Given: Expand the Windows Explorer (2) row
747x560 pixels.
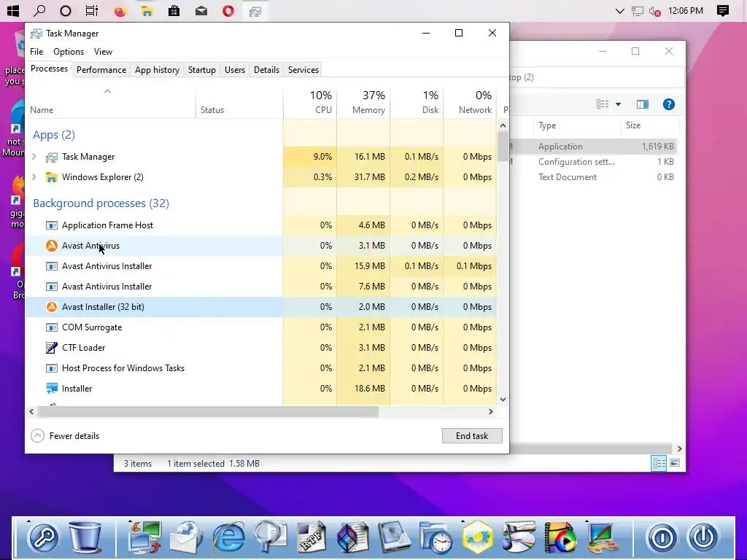Looking at the screenshot, I should point(34,176).
